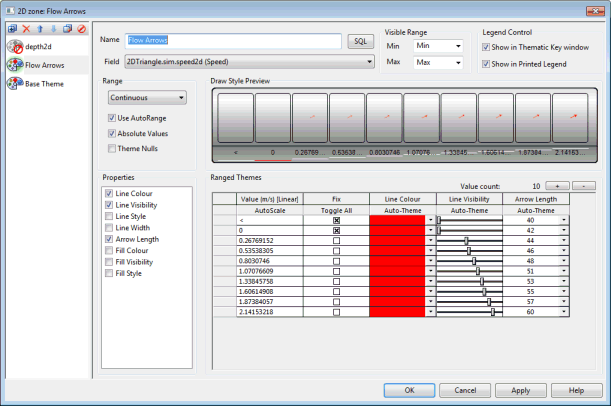
Task: Click the Apply button
Action: tap(521, 390)
